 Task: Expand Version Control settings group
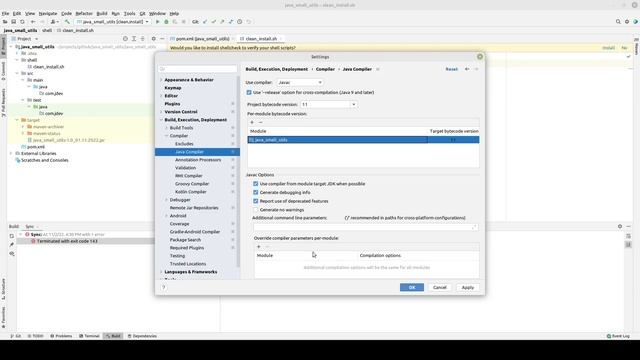click(162, 112)
